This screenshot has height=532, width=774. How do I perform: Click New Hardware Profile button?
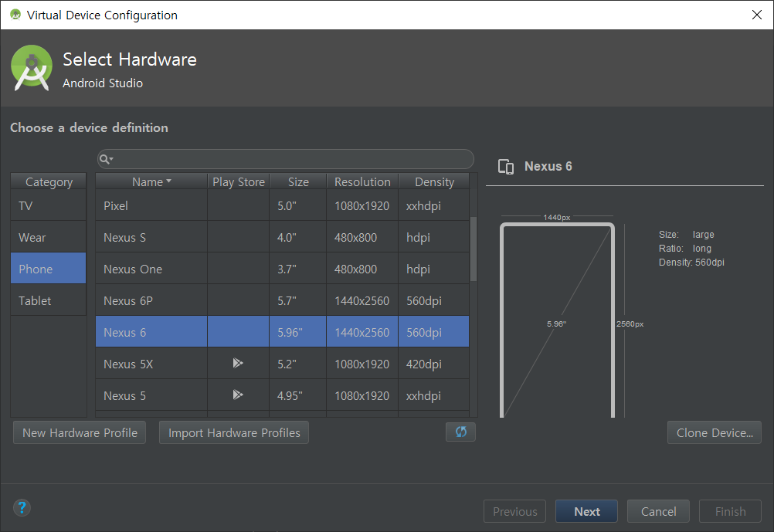click(x=80, y=432)
